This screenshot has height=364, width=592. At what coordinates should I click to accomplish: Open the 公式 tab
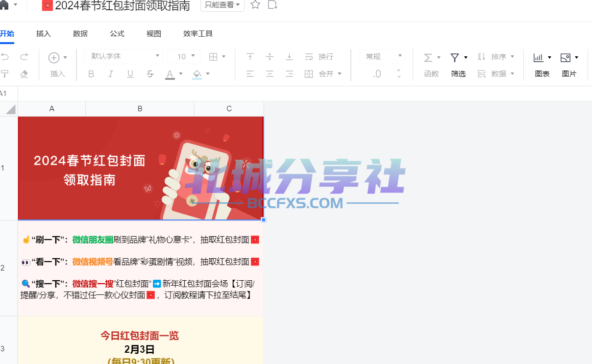pos(117,34)
